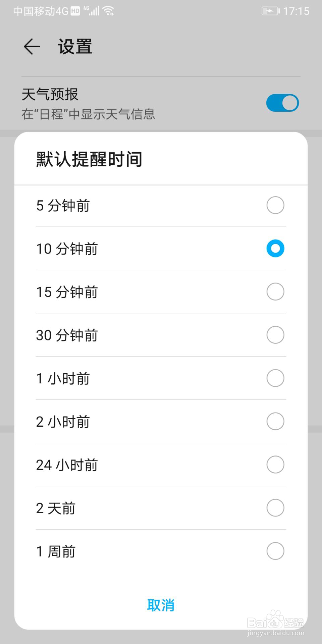
Task: Select the 24 hours before radio button
Action: (x=275, y=465)
